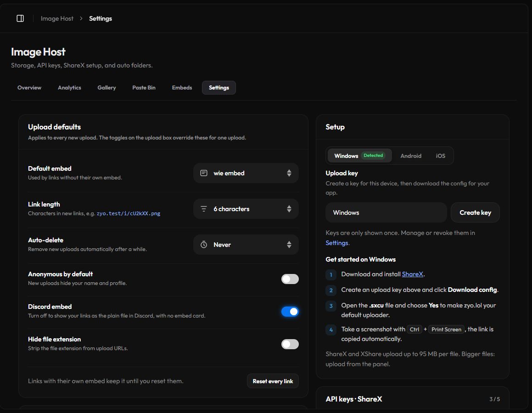Open the Link length dropdown
532x413 pixels.
click(x=246, y=209)
